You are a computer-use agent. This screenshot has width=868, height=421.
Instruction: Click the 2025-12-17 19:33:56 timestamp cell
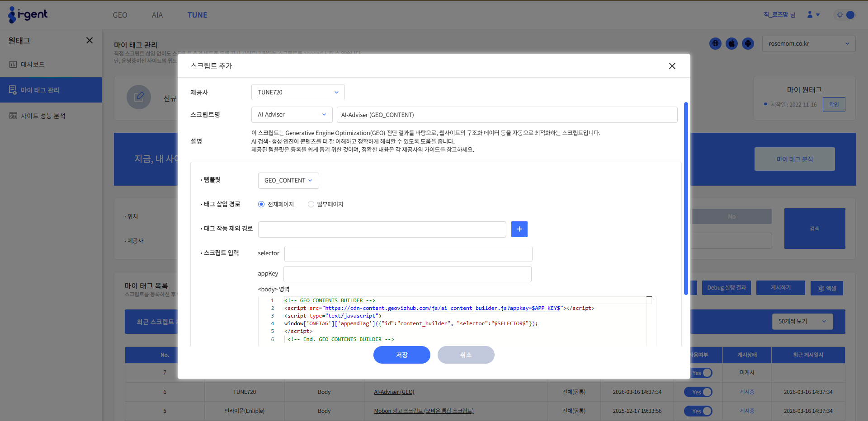[637, 411]
